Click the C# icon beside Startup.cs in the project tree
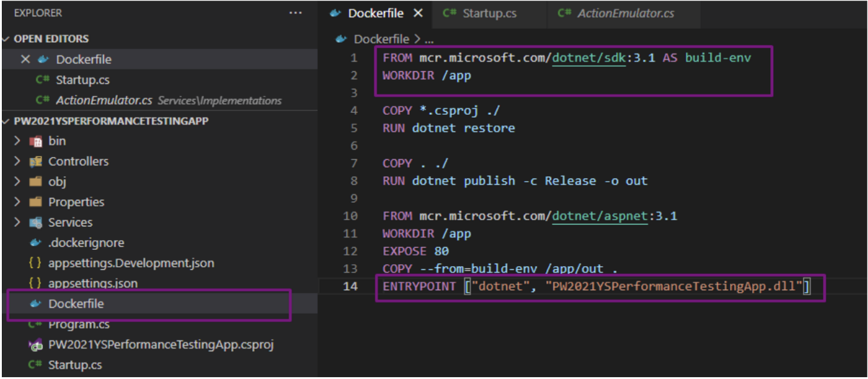Screen dimensions: 868x379 [36, 365]
